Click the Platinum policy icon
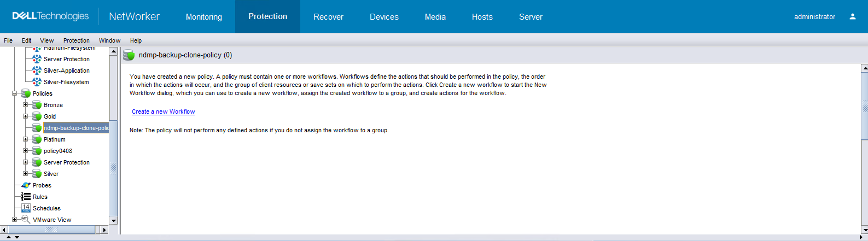 [37, 139]
